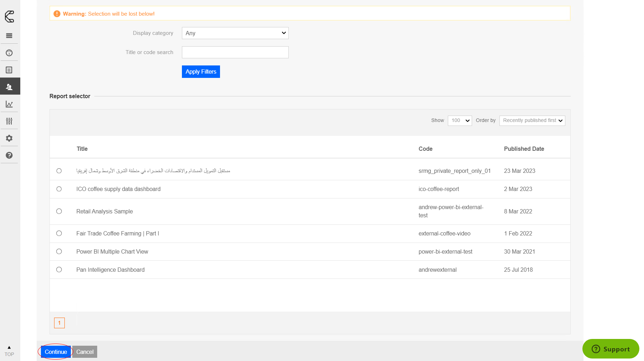Select ICO coffee supply data dashboard radio
The width and height of the screenshot is (644, 361).
click(x=59, y=189)
